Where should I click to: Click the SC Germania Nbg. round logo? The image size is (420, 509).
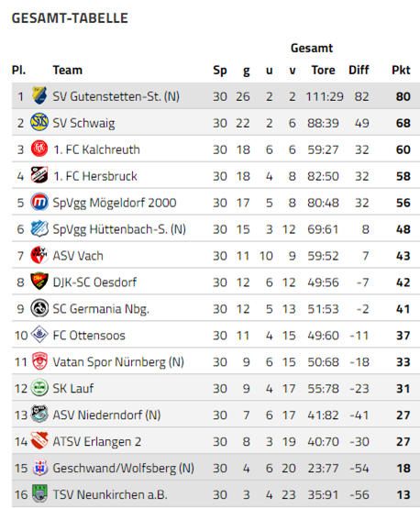click(39, 308)
